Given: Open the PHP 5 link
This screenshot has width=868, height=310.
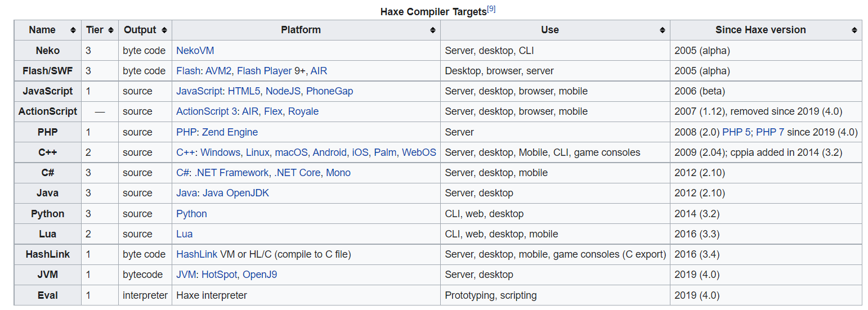Looking at the screenshot, I should click(736, 132).
